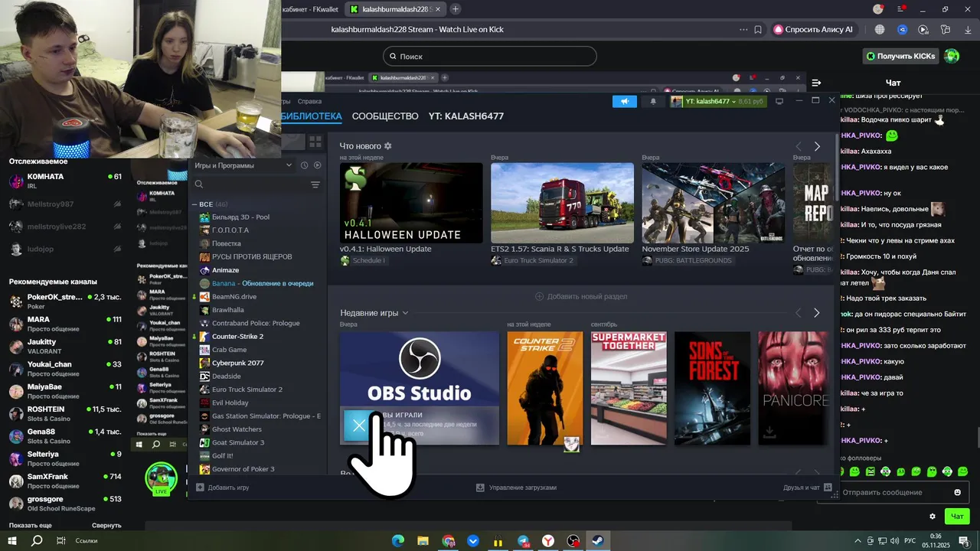
Task: Click Steam Big Picture monitor icon
Action: [779, 101]
